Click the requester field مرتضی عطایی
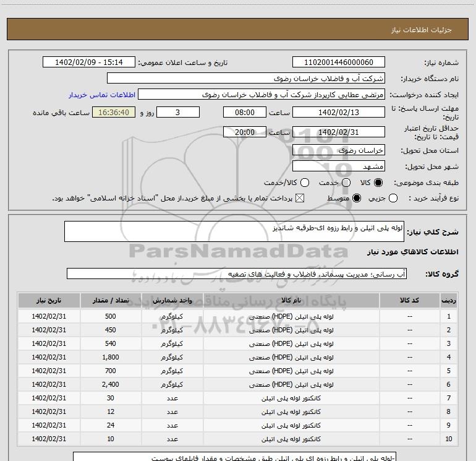This screenshot has height=461, width=476. coord(261,94)
